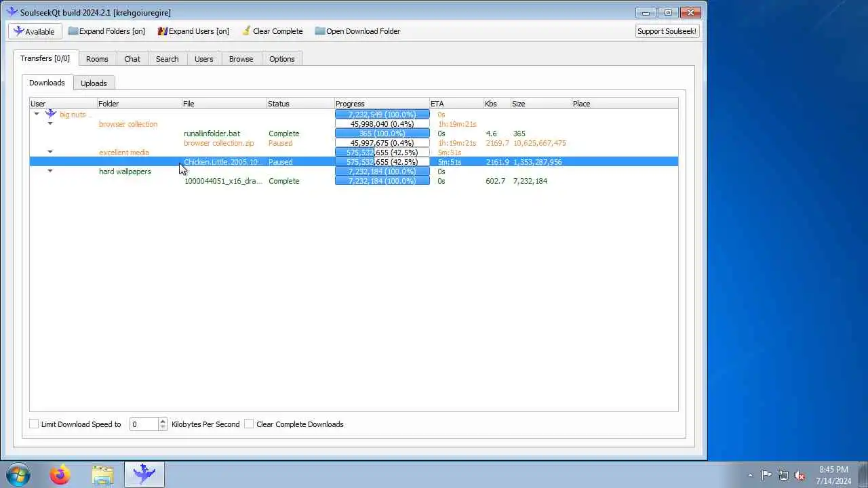Click the Support Soulseek! button
Image resolution: width=868 pixels, height=488 pixels.
pos(667,31)
